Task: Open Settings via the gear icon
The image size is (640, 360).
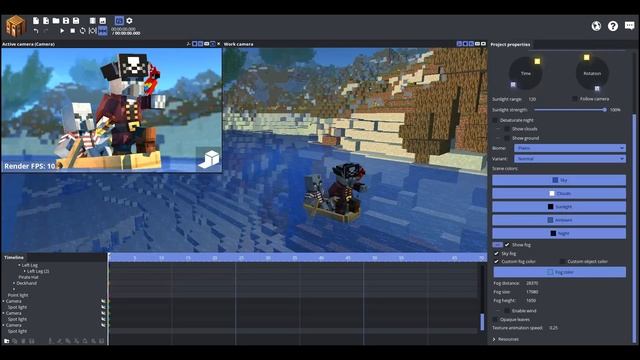Action: point(129,20)
